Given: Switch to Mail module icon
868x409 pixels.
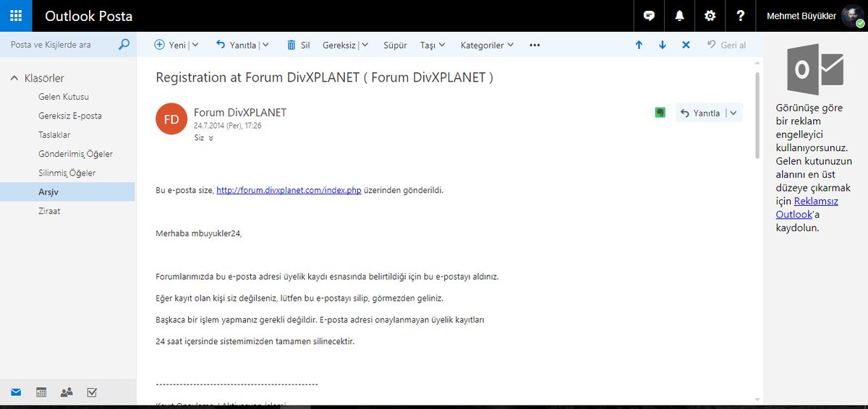Looking at the screenshot, I should [16, 392].
